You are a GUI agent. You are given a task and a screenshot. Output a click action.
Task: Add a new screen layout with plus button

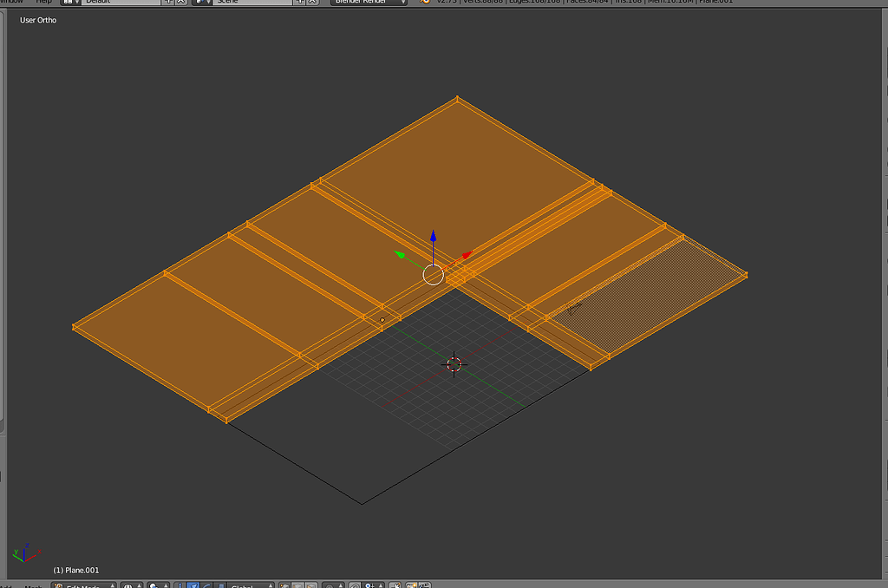tap(166, 3)
